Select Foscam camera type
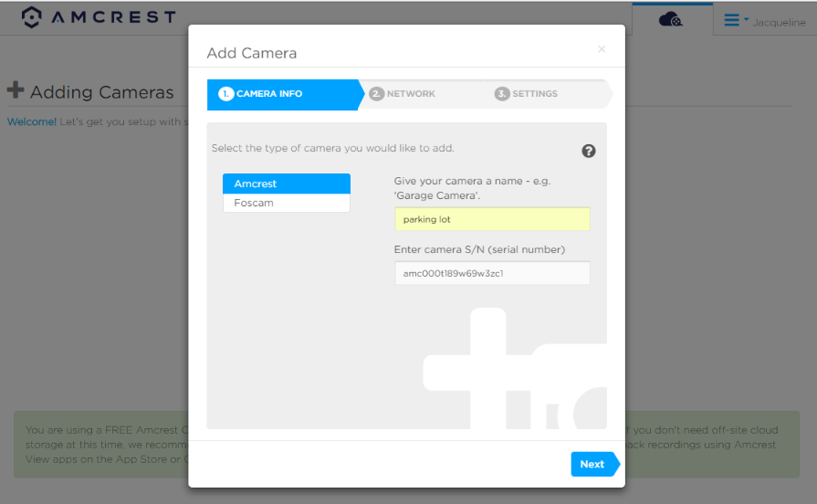 coord(287,203)
